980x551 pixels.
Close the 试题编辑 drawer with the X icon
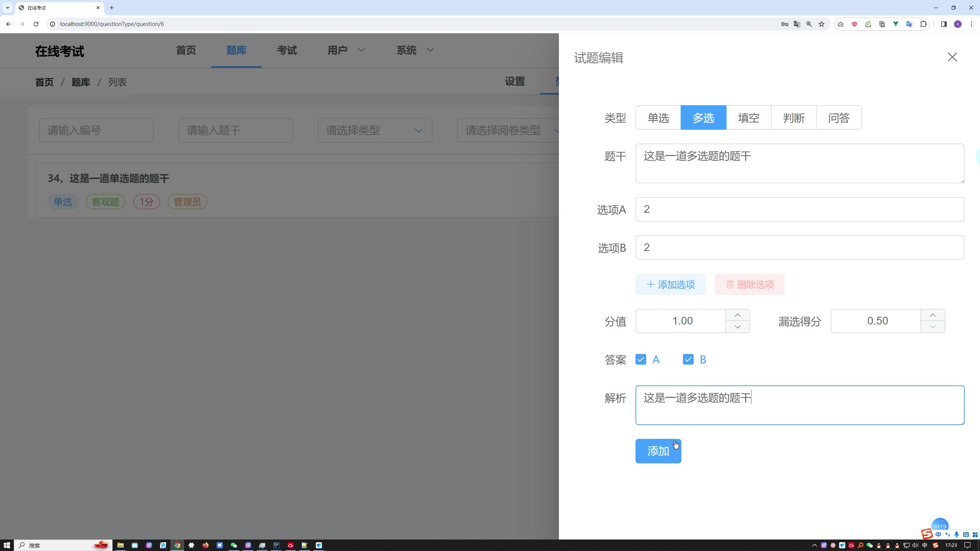pyautogui.click(x=952, y=57)
